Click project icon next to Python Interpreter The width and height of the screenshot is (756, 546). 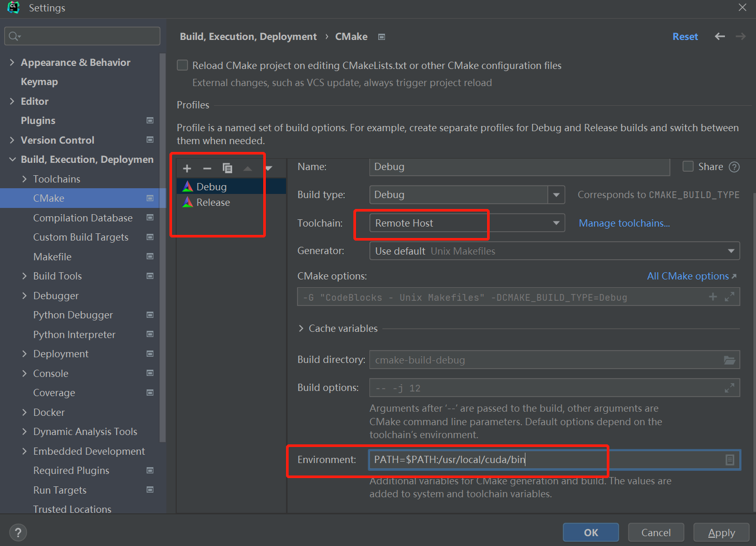click(150, 334)
